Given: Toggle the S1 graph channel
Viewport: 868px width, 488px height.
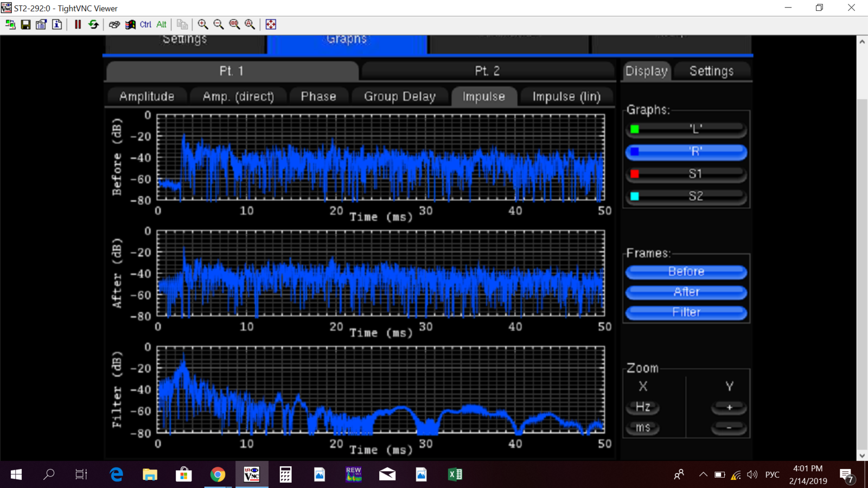Looking at the screenshot, I should [x=686, y=174].
